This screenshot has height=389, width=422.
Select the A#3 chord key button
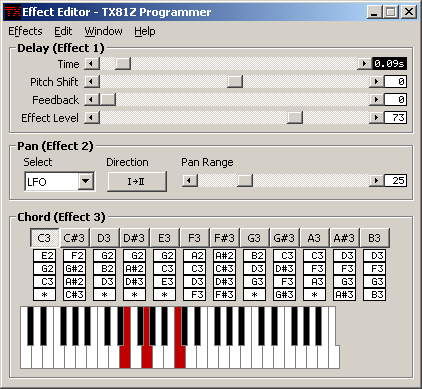344,238
